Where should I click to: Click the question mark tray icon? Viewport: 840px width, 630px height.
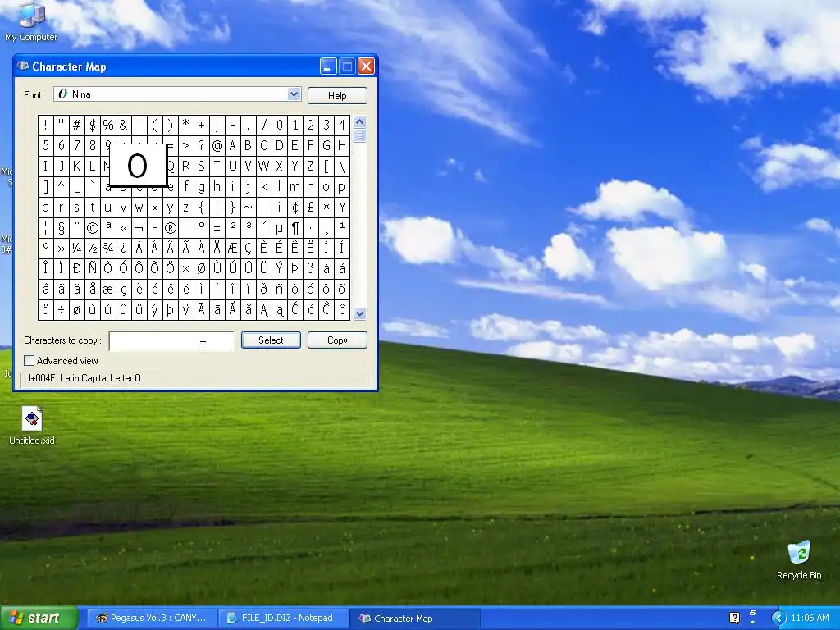click(x=734, y=618)
